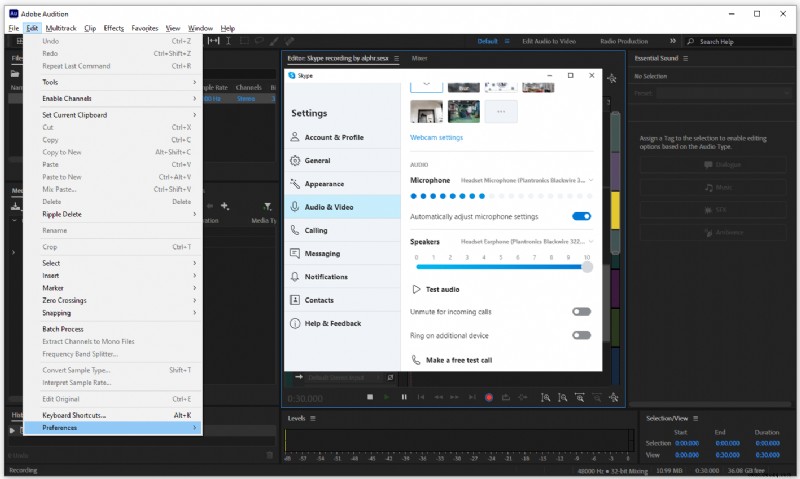This screenshot has width=800, height=479.
Task: Open Editor panel menu icon
Action: tap(396, 58)
